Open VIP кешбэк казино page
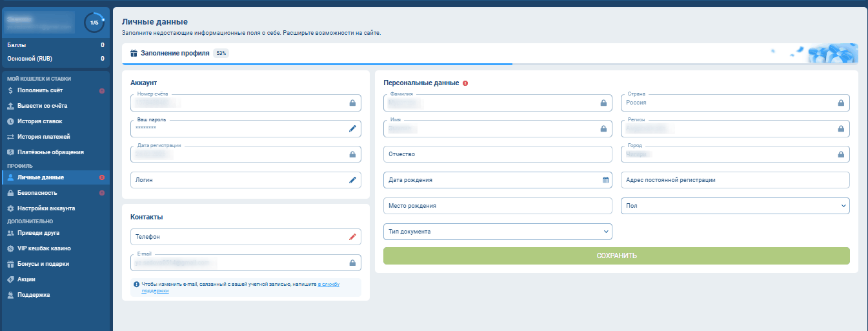Viewport: 868px width, 331px height. 44,248
